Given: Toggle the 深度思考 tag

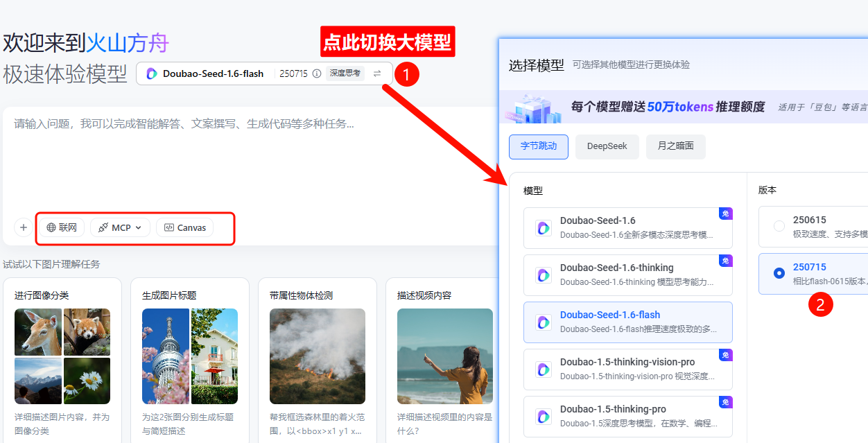Looking at the screenshot, I should [x=345, y=73].
